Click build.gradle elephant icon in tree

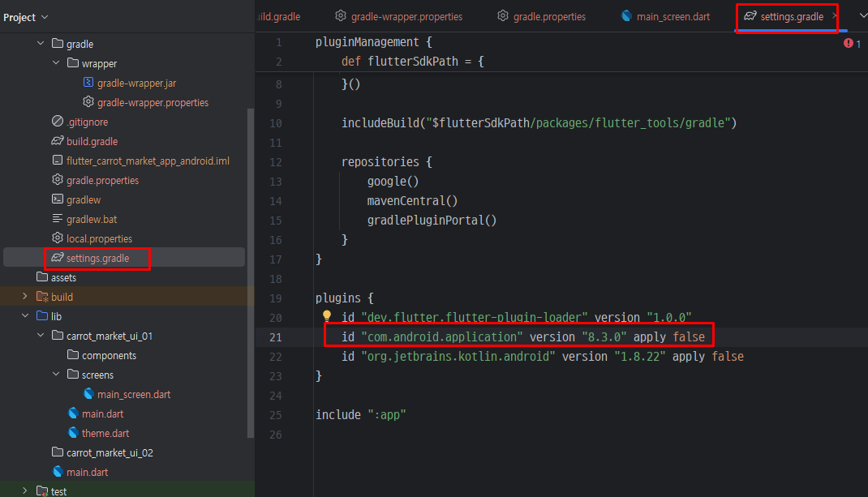(58, 140)
